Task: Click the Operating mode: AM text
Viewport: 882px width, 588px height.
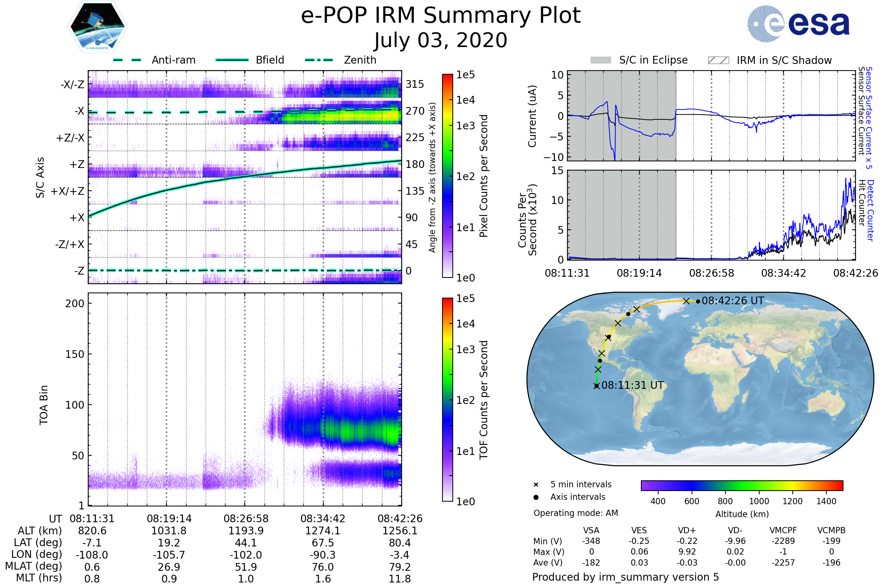Action: point(576,513)
